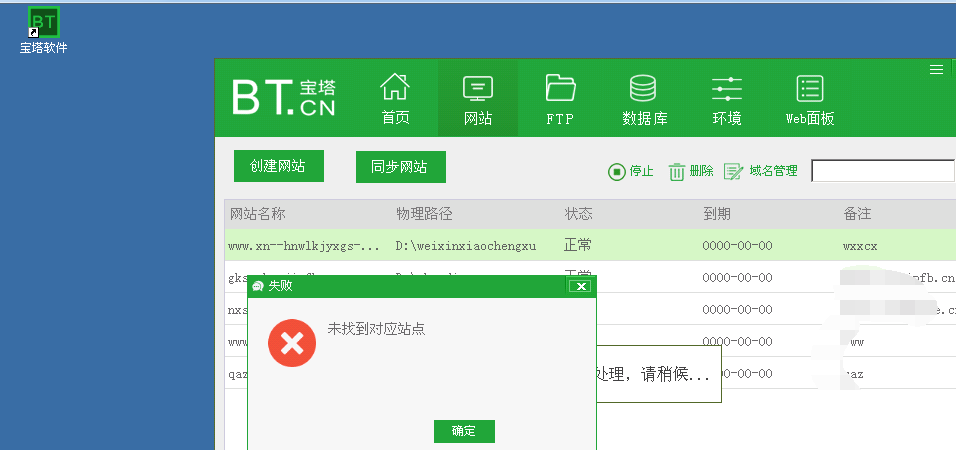The height and width of the screenshot is (450, 956).
Task: Sort by 备注 column header
Action: click(x=857, y=214)
